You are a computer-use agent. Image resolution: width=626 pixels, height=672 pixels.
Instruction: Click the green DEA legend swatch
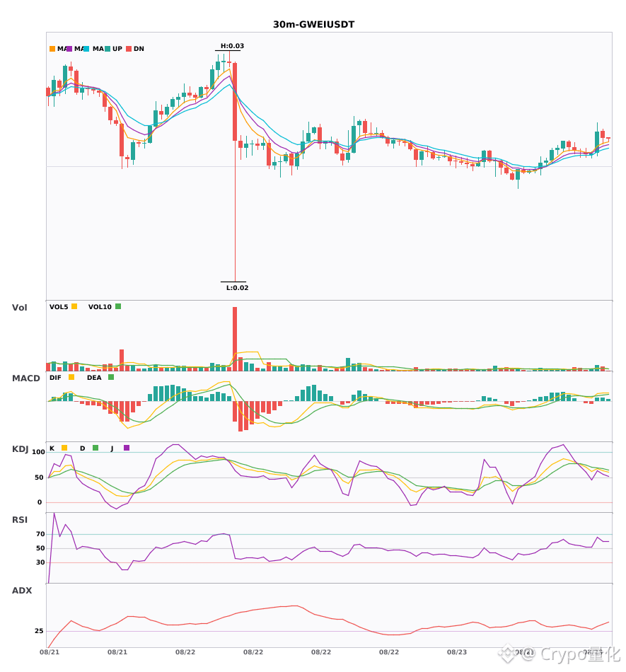[111, 377]
